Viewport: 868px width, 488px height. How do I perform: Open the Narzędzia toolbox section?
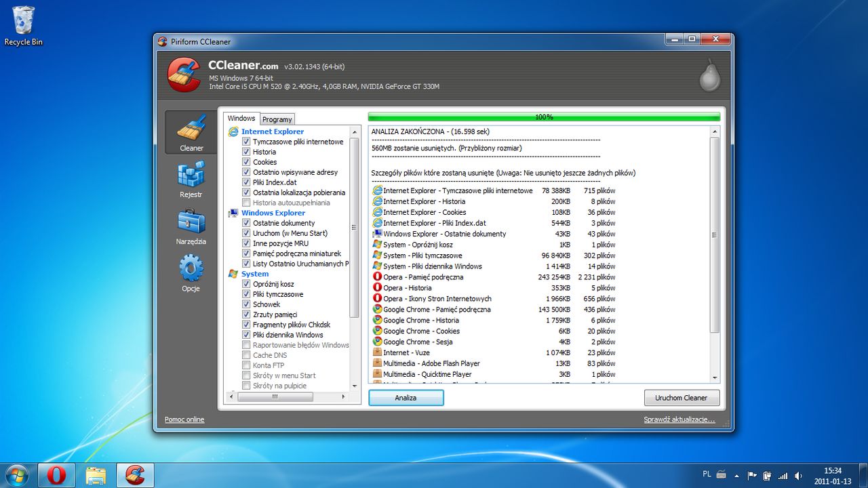coord(191,226)
